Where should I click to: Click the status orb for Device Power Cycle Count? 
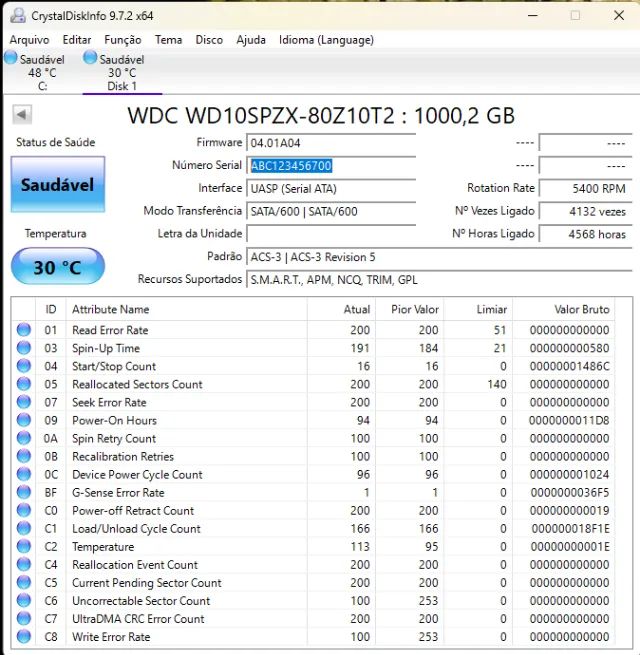tap(24, 474)
